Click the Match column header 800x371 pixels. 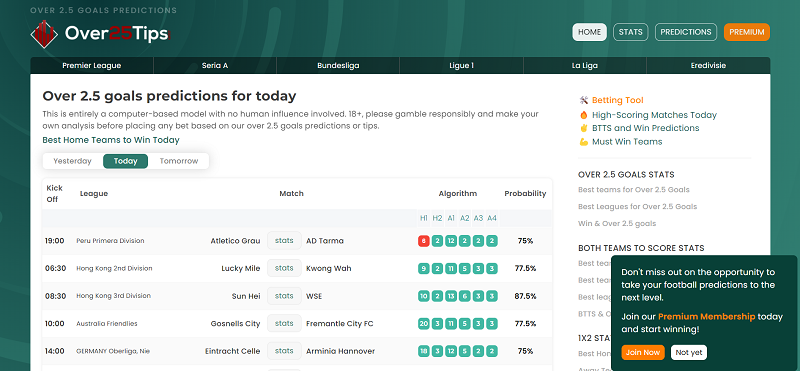[291, 193]
